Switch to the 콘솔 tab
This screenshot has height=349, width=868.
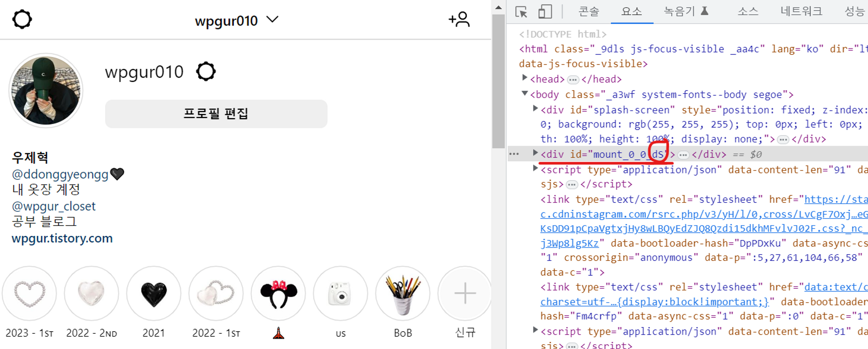tap(589, 12)
